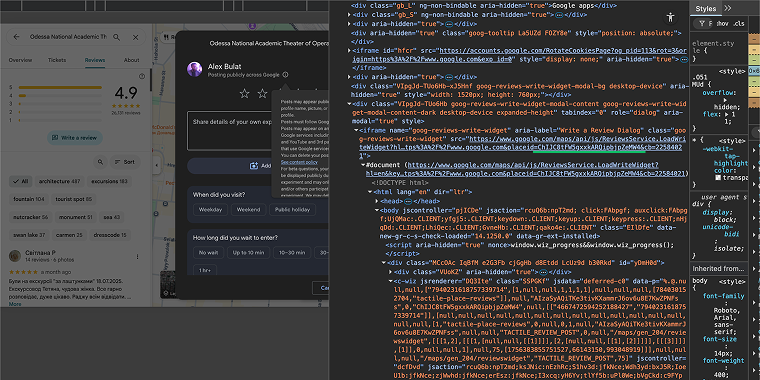Switch to the Tickets tab
This screenshot has width=760, height=380.
tap(57, 60)
